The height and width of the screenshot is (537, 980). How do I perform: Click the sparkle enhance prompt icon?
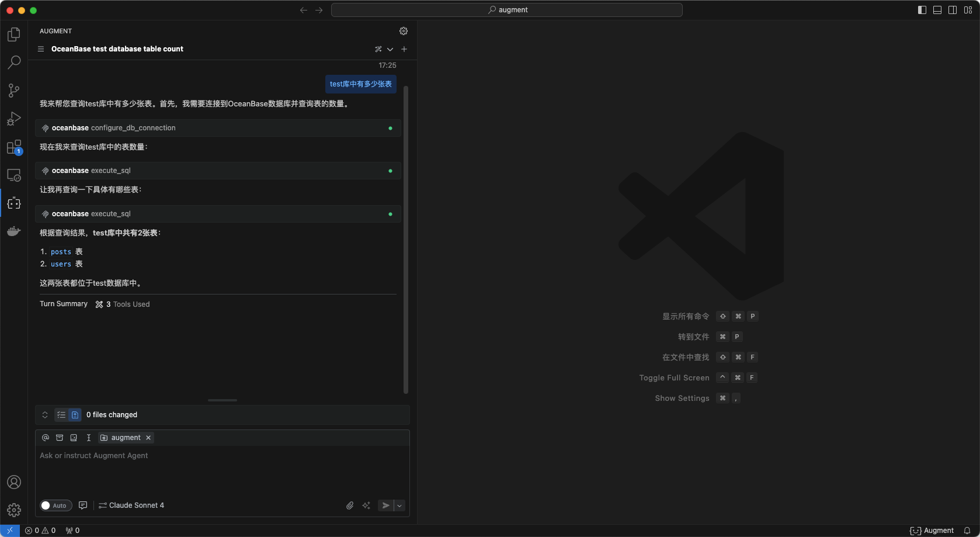pos(366,505)
